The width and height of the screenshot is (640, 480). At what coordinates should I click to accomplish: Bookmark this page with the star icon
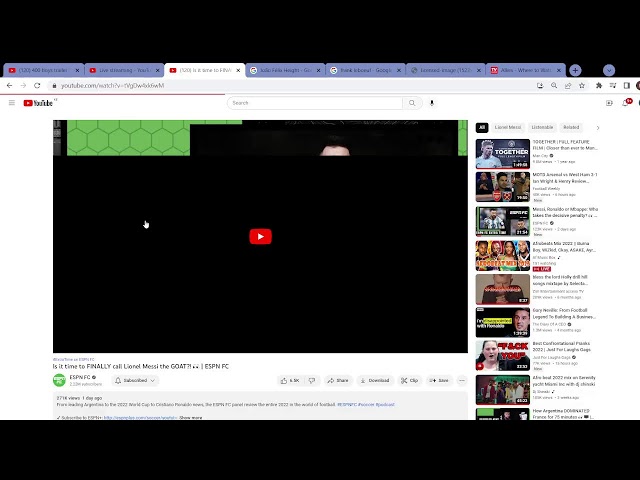tap(582, 85)
